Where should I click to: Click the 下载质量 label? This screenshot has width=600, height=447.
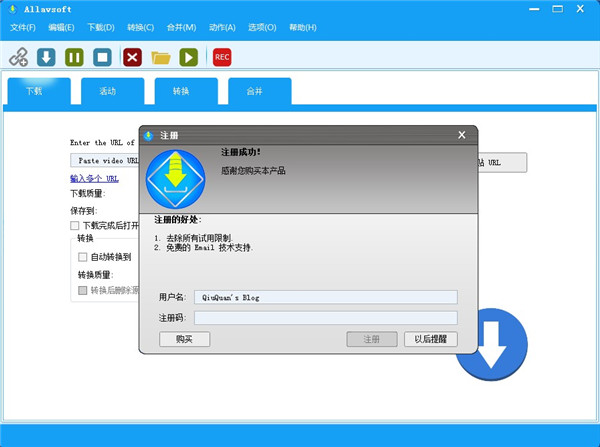tap(88, 193)
